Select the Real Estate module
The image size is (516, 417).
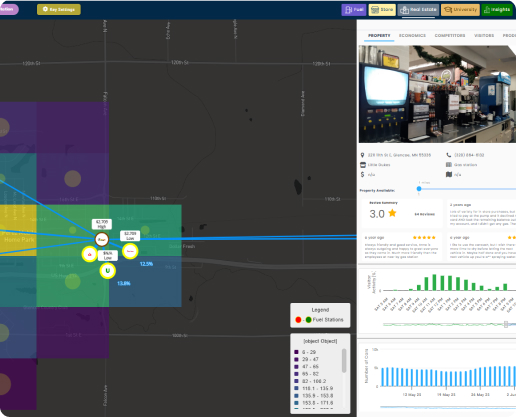[418, 10]
